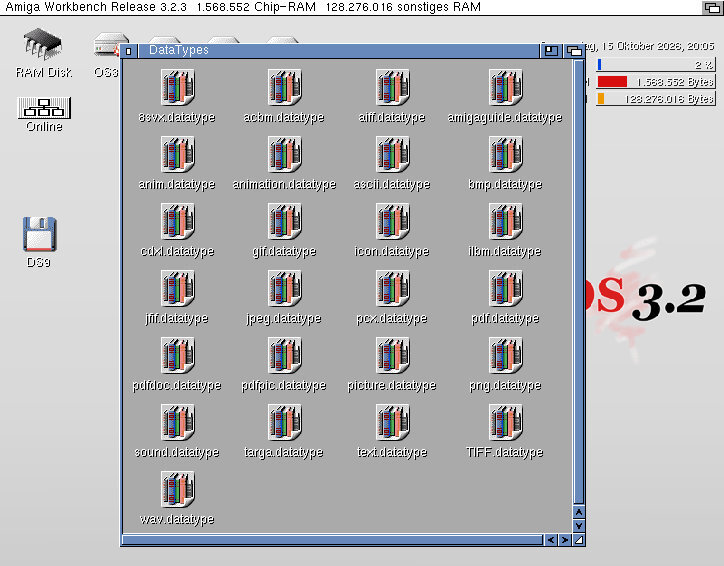Click the DataTypes vertical scrollbar
This screenshot has height=566, width=724.
579,282
